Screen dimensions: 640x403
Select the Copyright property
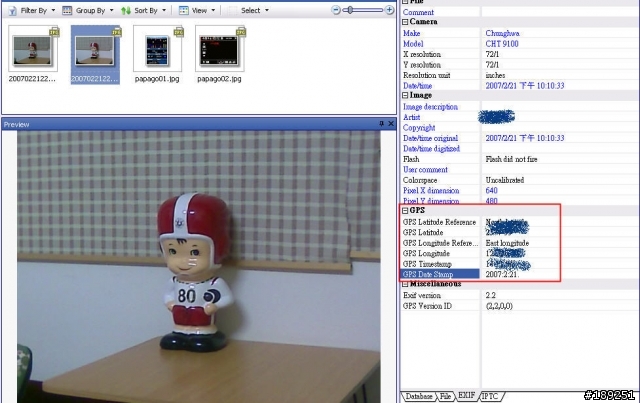tap(519, 128)
